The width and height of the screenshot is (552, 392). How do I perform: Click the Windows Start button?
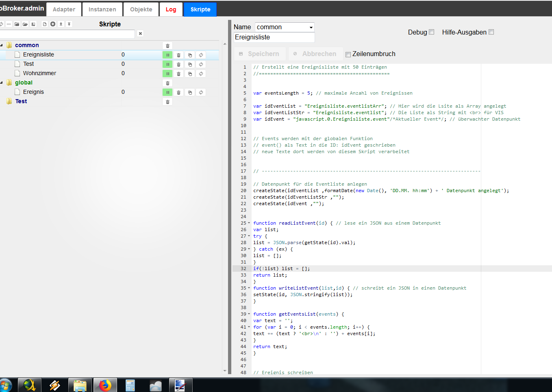click(x=5, y=386)
